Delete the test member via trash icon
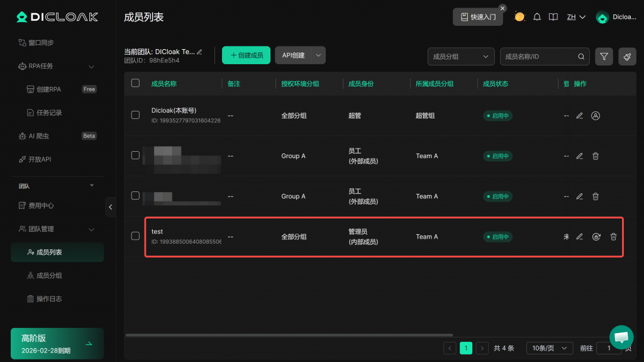This screenshot has width=644, height=362. tap(613, 237)
